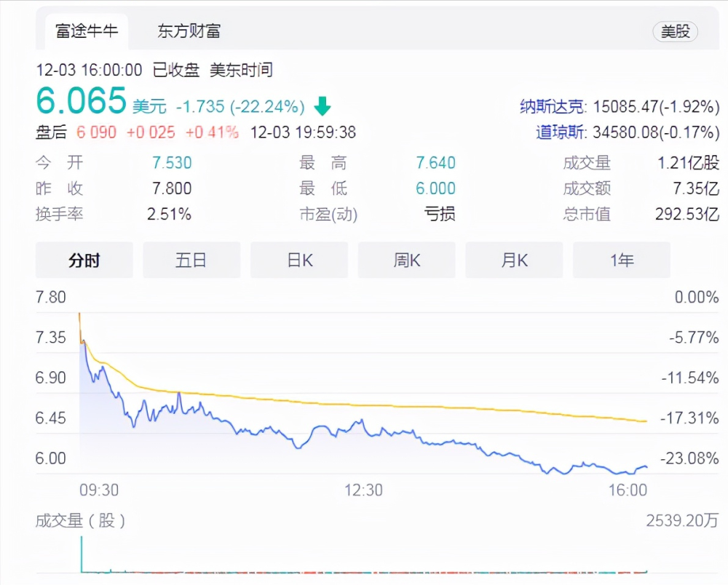
Task: Click the 市盈(动) value 亏损
Action: (439, 214)
